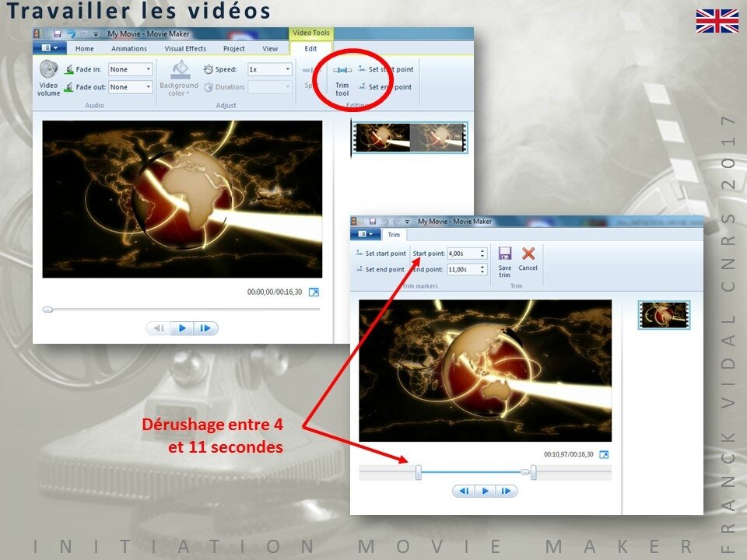The height and width of the screenshot is (560, 747).
Task: Open the Fade out dropdown
Action: 130,87
